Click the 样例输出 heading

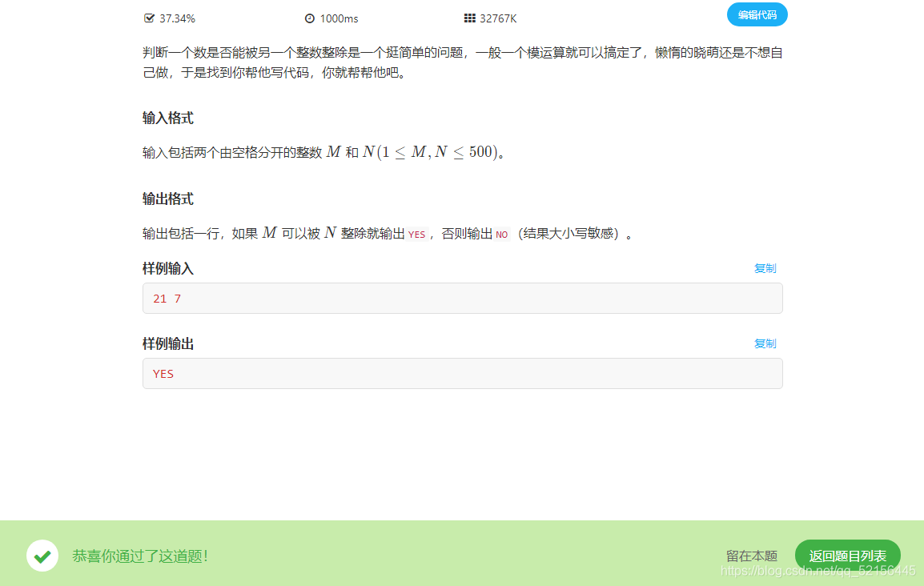point(167,343)
